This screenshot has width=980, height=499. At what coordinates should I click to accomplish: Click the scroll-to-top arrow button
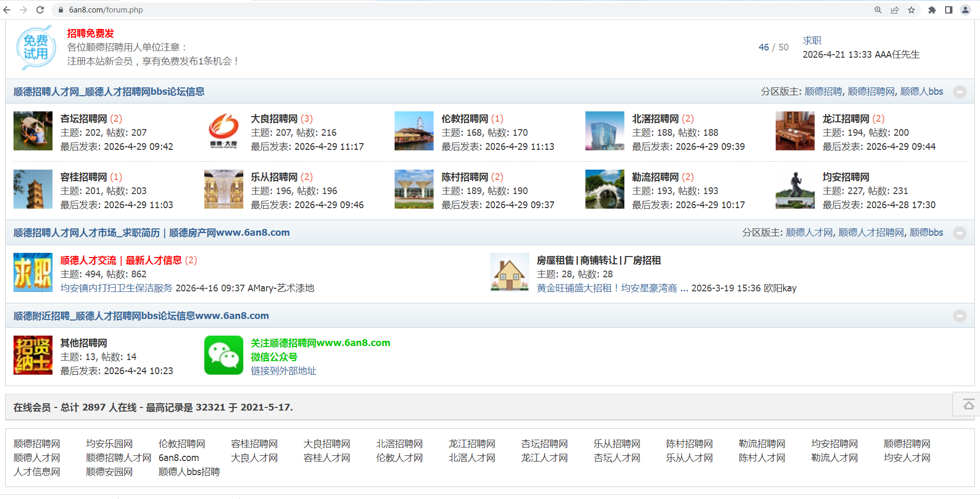tap(968, 404)
